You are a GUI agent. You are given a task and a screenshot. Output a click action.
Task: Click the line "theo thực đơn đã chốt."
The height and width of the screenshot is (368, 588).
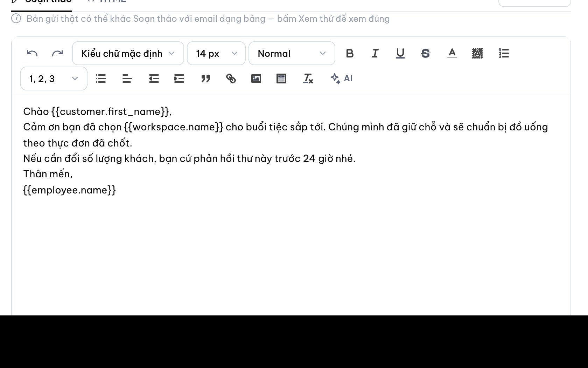[78, 143]
